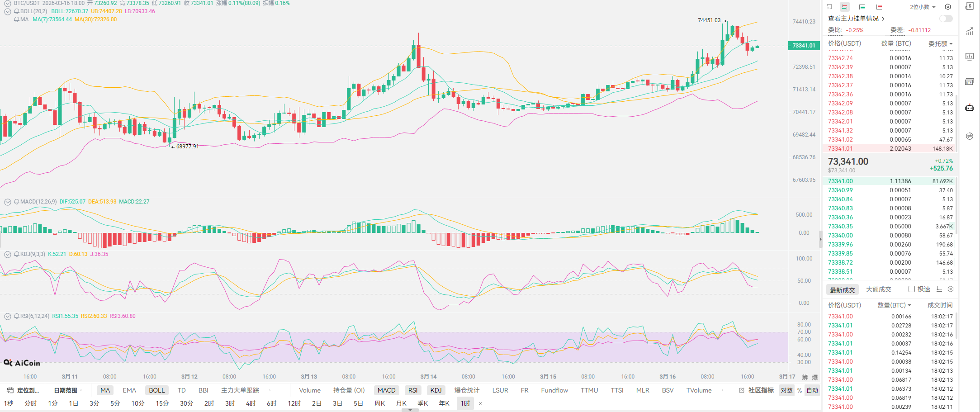Click the 定位到 locate date button

[x=23, y=390]
